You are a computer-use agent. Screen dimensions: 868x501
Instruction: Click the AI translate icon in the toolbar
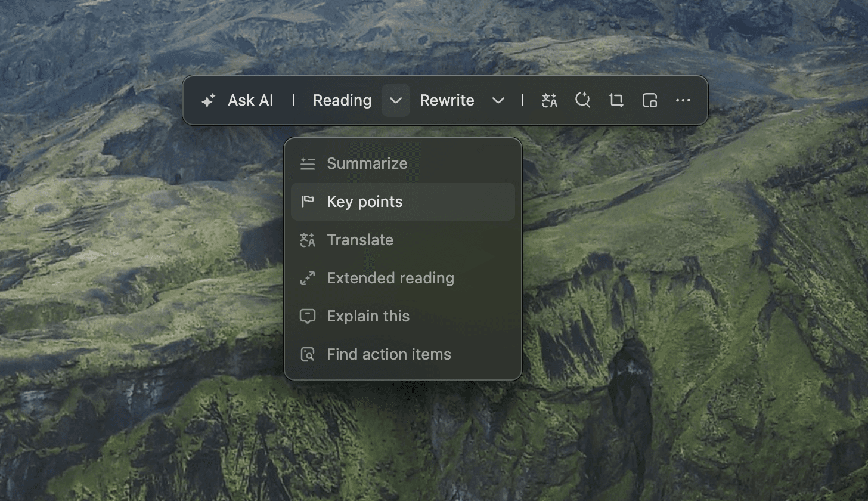coord(549,101)
